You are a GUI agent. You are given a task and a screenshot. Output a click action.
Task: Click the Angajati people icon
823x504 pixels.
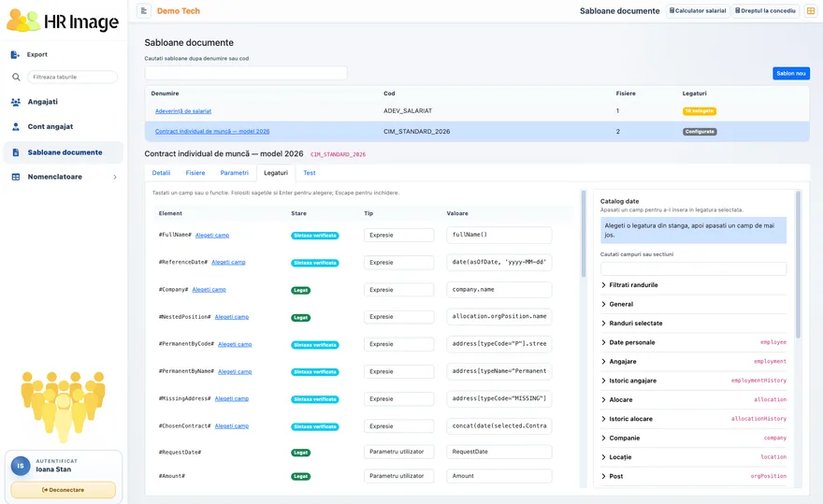pyautogui.click(x=16, y=102)
